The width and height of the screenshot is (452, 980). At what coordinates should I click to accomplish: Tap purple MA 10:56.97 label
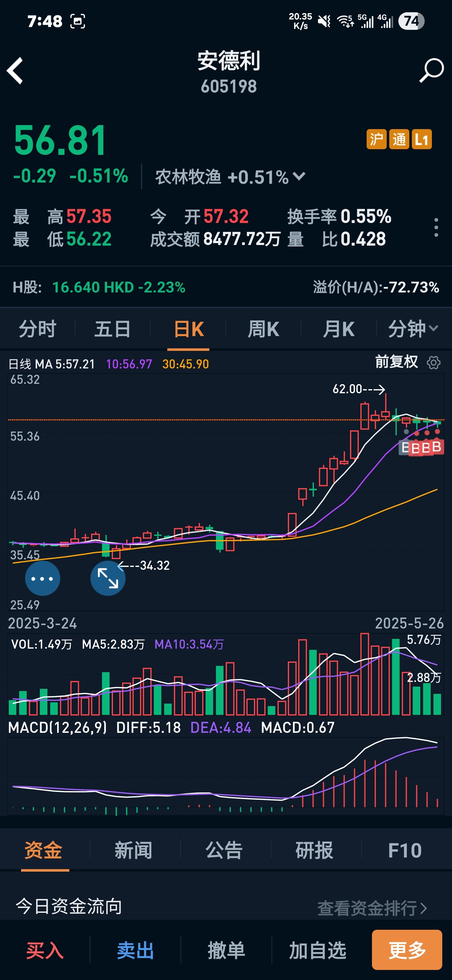click(x=129, y=364)
